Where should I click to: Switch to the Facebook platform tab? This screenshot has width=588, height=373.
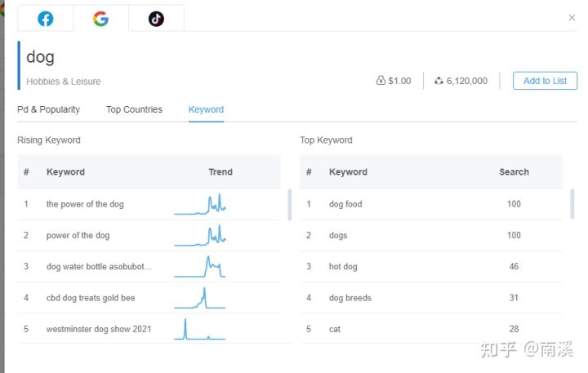46,19
